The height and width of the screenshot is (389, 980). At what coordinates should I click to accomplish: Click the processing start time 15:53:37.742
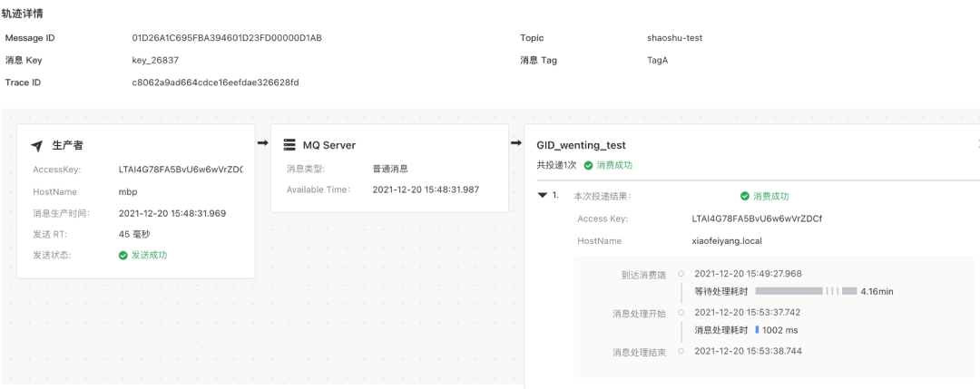pos(748,312)
